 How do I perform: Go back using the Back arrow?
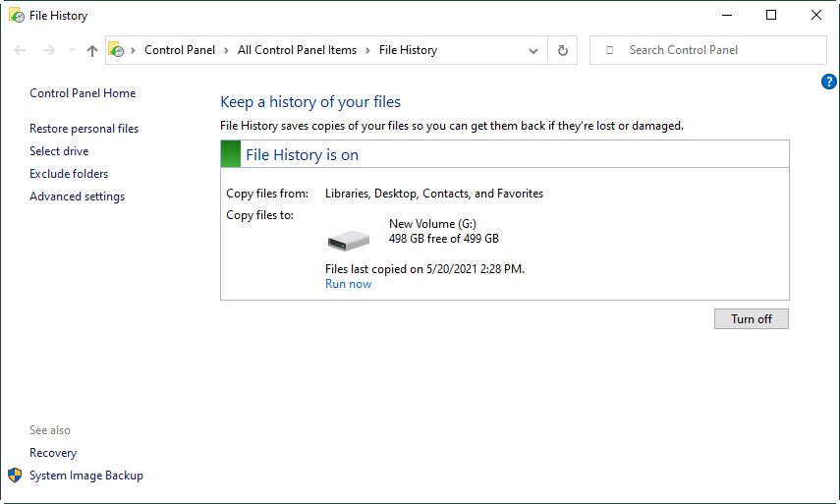[21, 50]
